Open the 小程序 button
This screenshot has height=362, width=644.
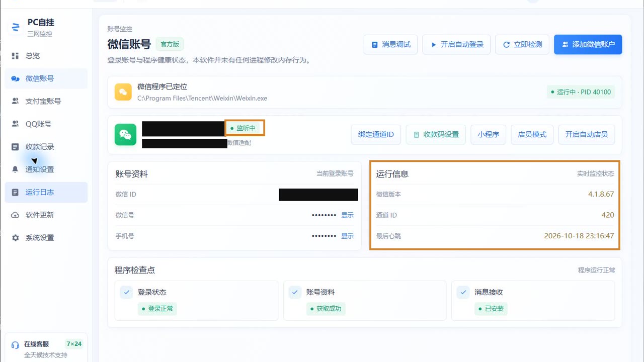489,135
